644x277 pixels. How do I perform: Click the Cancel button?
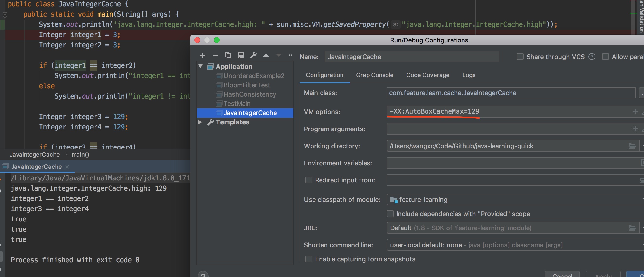(x=562, y=275)
